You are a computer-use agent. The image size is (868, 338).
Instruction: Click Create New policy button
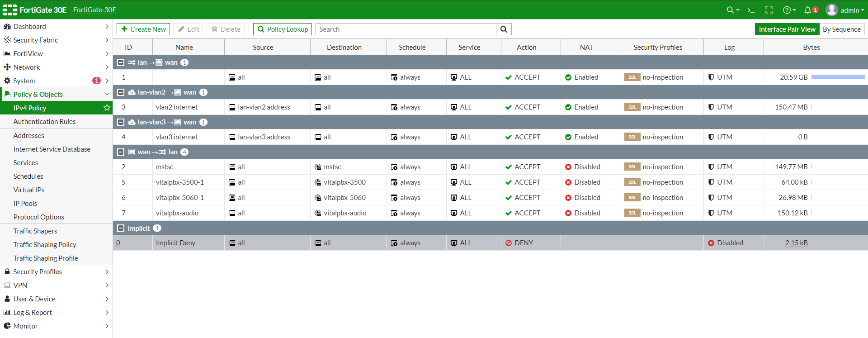(143, 29)
